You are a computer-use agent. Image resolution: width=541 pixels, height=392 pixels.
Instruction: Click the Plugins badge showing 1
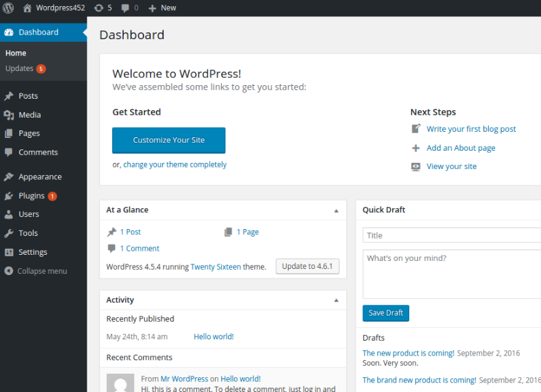[x=53, y=196]
